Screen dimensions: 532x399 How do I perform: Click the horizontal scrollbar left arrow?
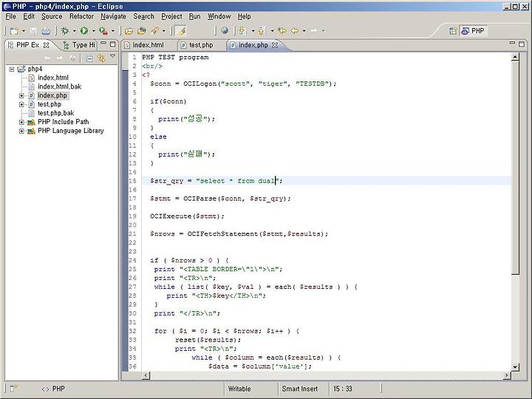[146, 375]
